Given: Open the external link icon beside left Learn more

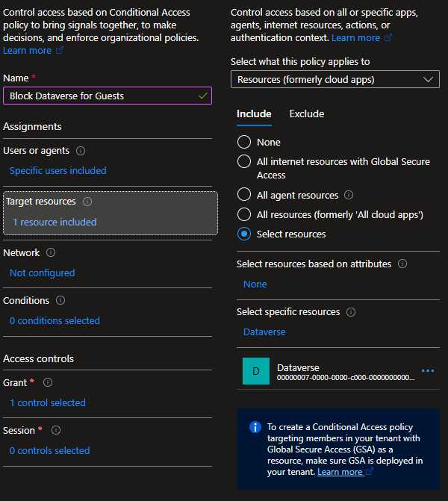Looking at the screenshot, I should 60,51.
